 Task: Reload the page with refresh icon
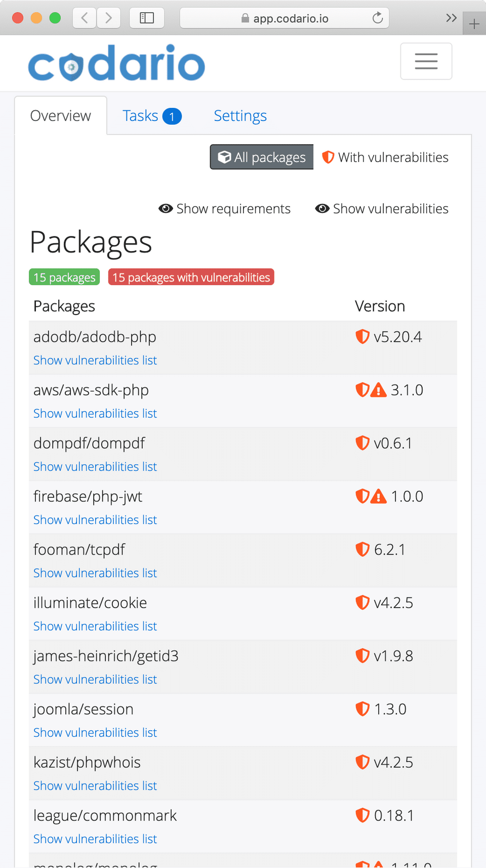tap(378, 18)
